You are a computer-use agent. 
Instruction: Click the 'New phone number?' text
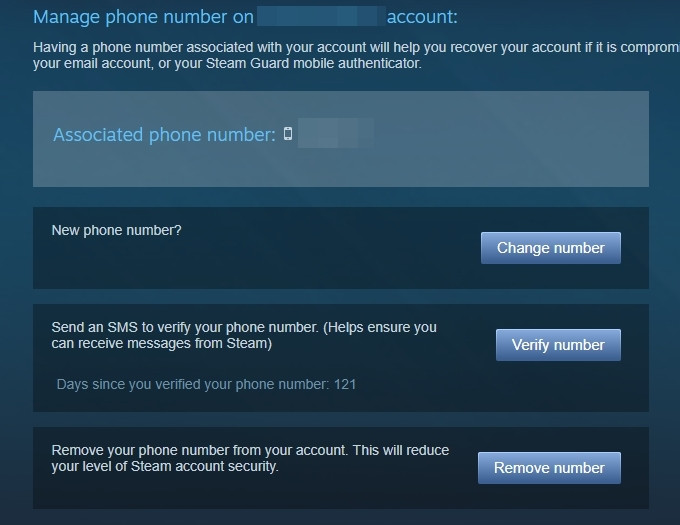(116, 230)
